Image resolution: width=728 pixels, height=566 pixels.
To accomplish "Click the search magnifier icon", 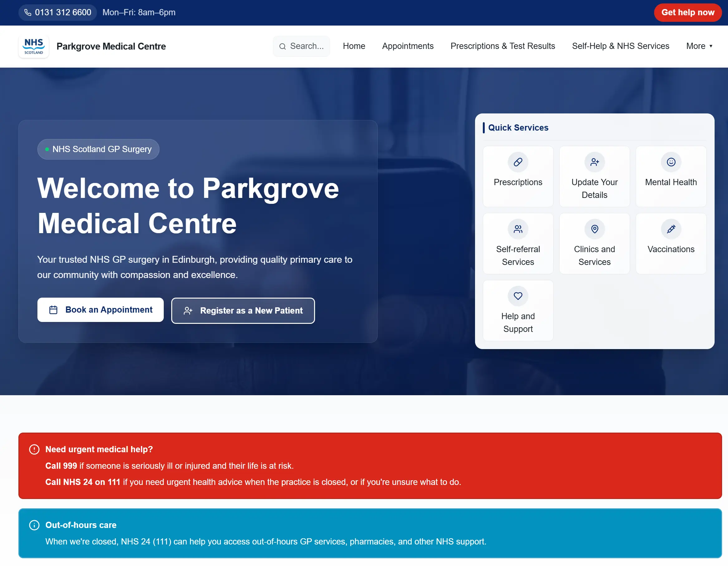I will coord(282,46).
